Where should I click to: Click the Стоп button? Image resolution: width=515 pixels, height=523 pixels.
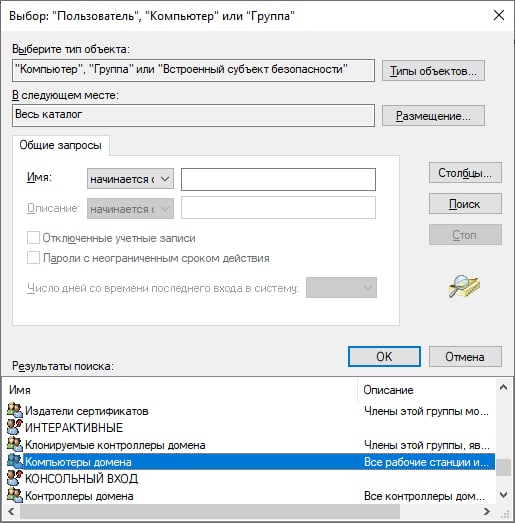(465, 234)
